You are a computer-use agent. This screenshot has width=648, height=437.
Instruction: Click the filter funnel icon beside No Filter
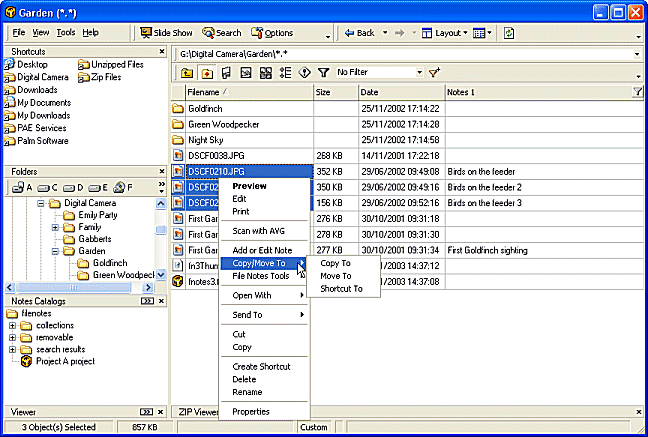(x=323, y=73)
